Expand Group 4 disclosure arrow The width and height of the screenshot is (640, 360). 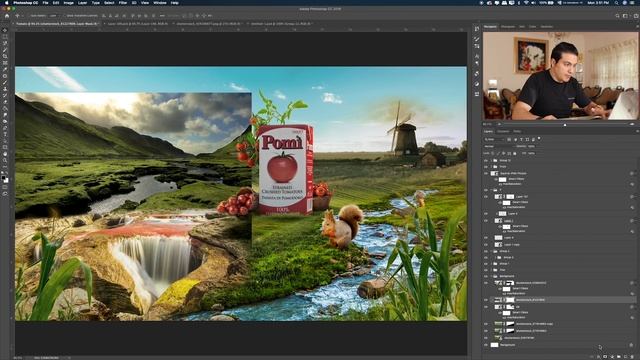tap(491, 251)
